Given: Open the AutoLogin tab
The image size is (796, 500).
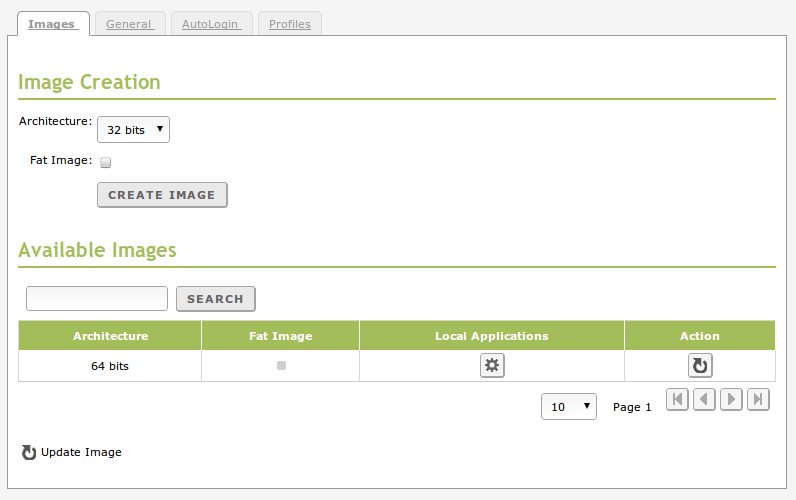Looking at the screenshot, I should point(211,24).
